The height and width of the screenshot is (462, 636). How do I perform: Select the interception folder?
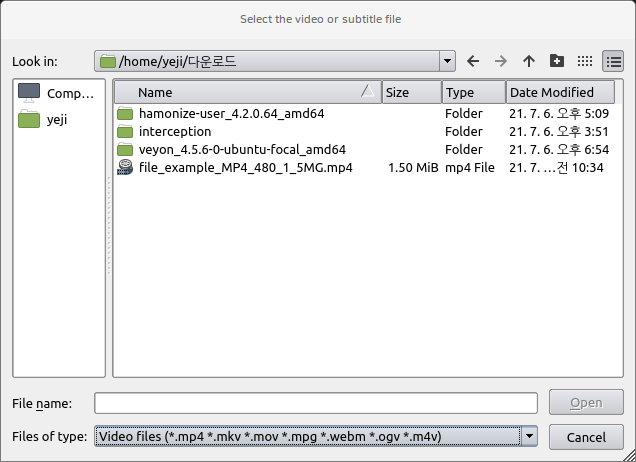(175, 131)
